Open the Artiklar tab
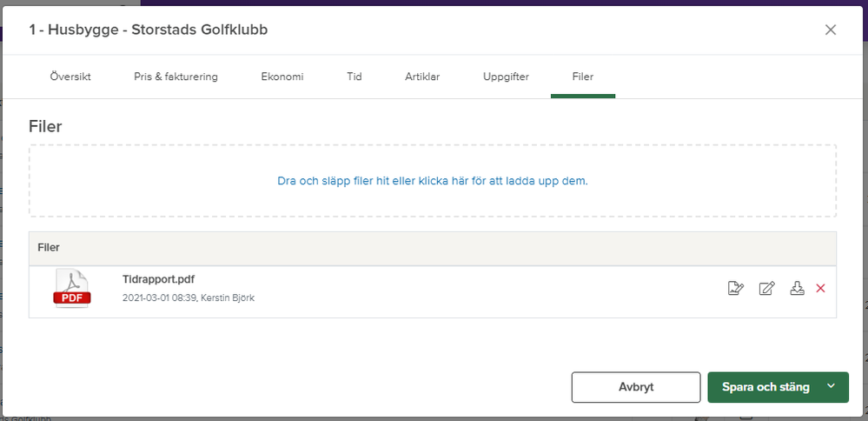This screenshot has height=421, width=868. (x=422, y=77)
